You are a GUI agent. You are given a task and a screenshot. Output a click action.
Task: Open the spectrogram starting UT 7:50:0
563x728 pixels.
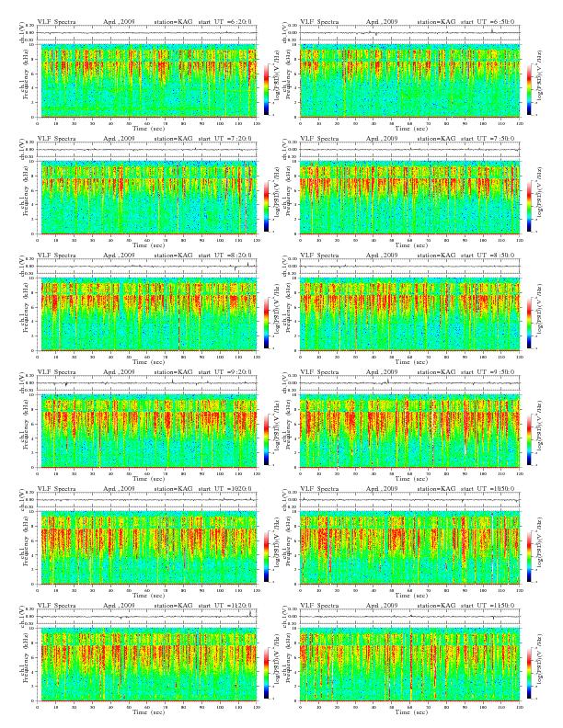coord(409,198)
